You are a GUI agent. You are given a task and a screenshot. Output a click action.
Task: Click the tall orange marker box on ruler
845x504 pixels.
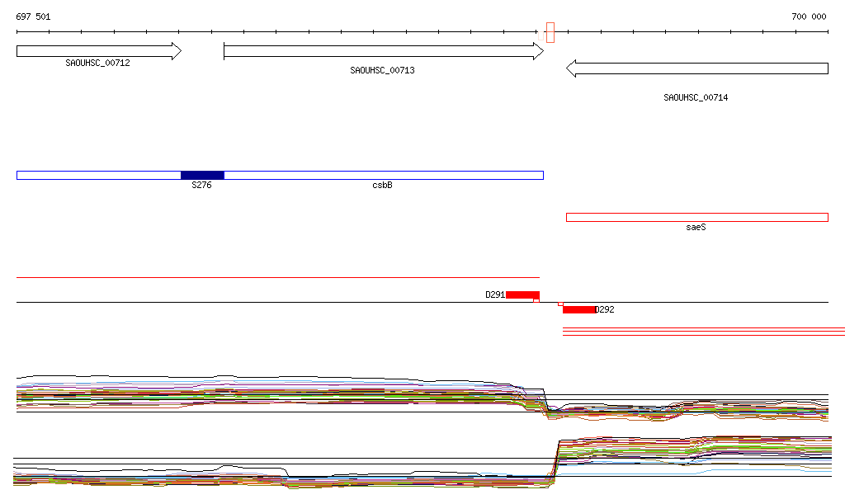[550, 32]
